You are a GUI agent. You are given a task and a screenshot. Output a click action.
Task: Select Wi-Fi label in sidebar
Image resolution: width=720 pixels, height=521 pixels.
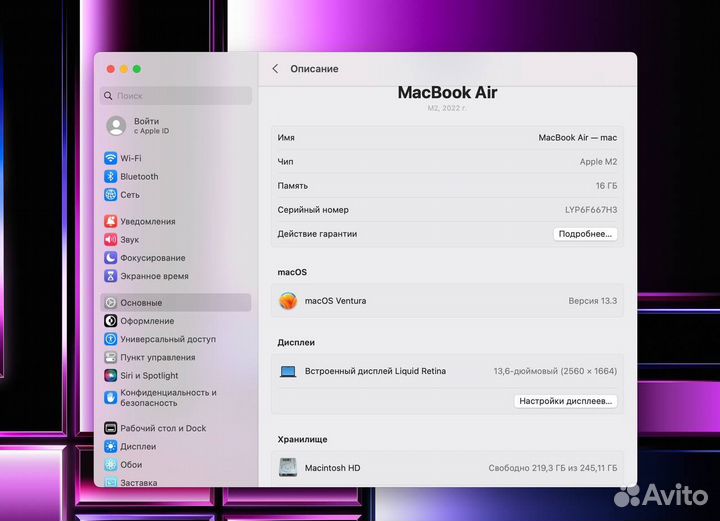[131, 158]
